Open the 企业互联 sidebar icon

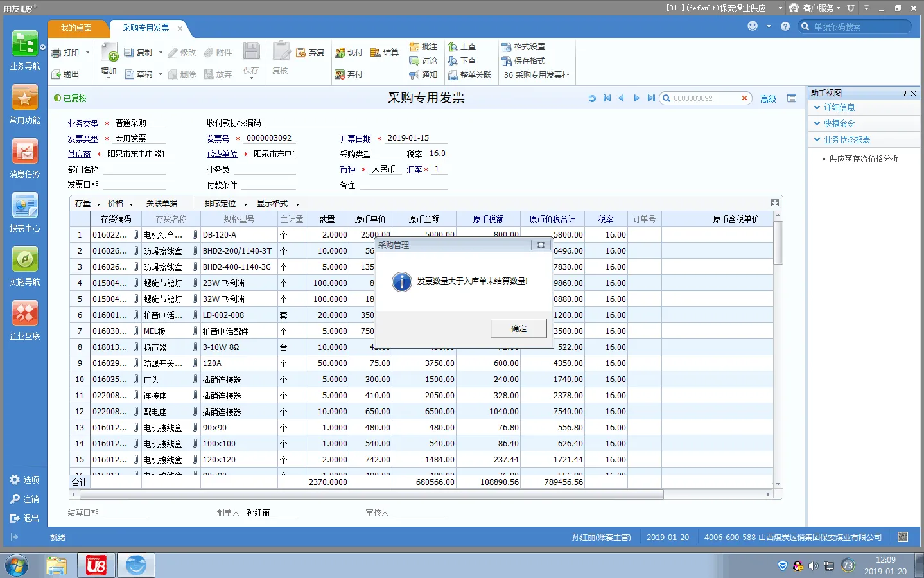[x=24, y=314]
